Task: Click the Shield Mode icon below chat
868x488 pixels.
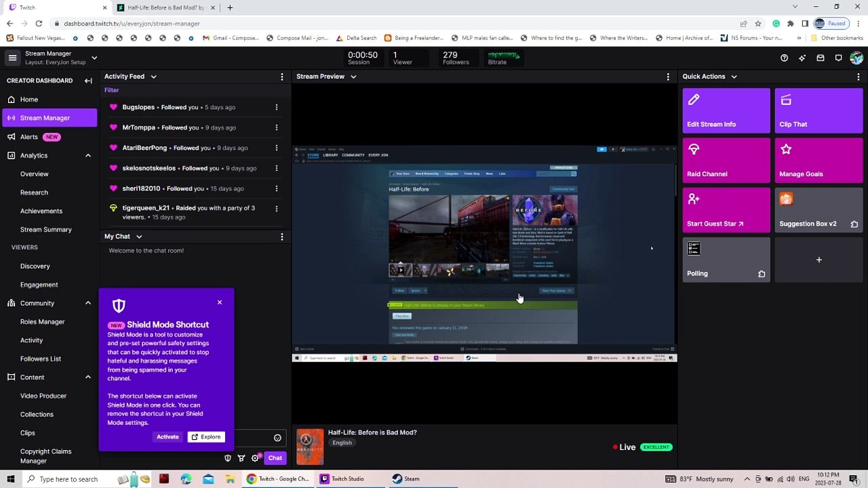Action: click(x=228, y=458)
